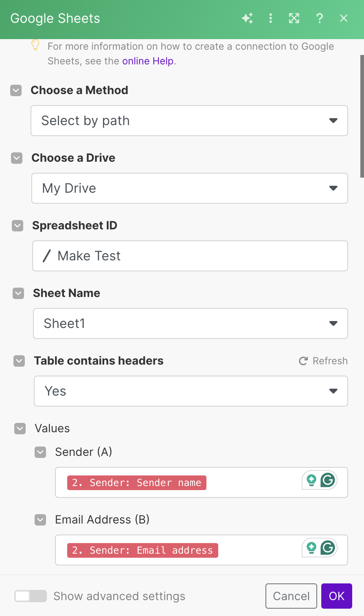This screenshot has height=616, width=364.
Task: Click green lightbulb icon in Sender field
Action: (x=311, y=480)
